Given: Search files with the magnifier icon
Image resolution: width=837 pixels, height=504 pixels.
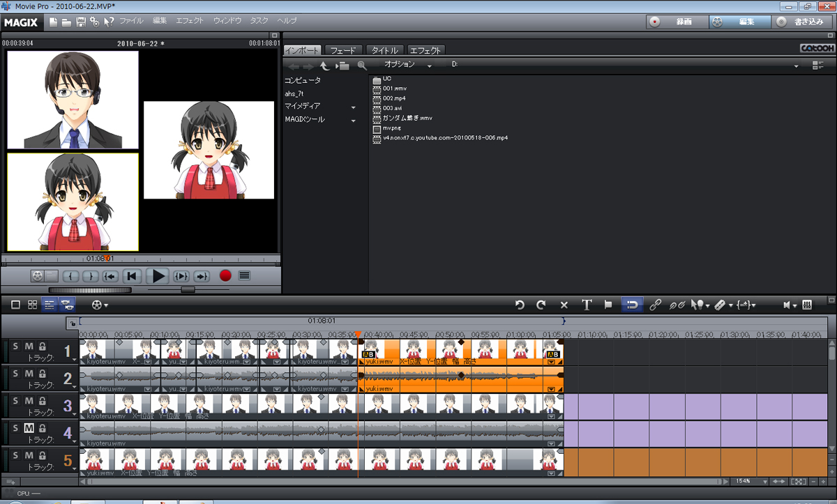Looking at the screenshot, I should tap(361, 66).
